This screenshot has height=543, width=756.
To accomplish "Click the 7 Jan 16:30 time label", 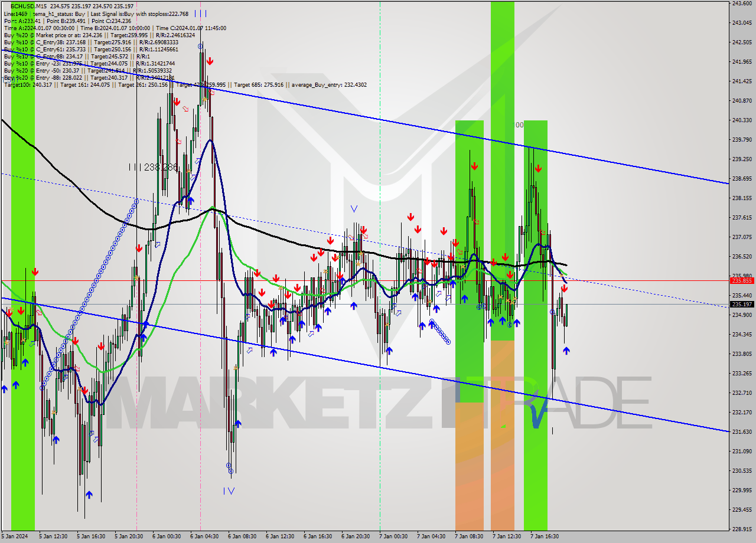I will pyautogui.click(x=545, y=537).
